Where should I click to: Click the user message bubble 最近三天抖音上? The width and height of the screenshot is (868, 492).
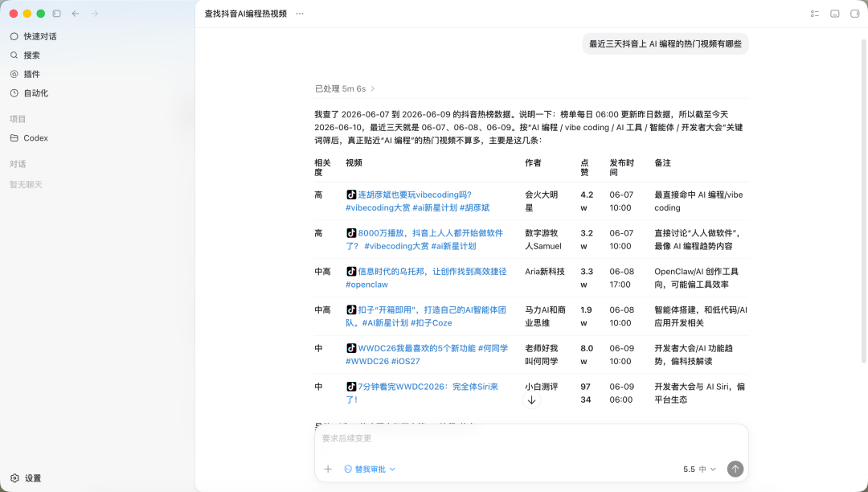pyautogui.click(x=665, y=43)
